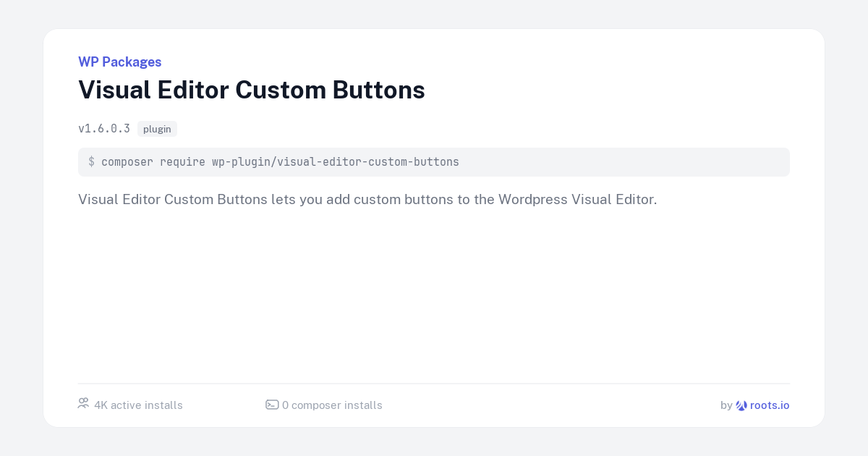Click the dollar sign prompt in command
Viewport: 868px width, 456px height.
pos(91,162)
